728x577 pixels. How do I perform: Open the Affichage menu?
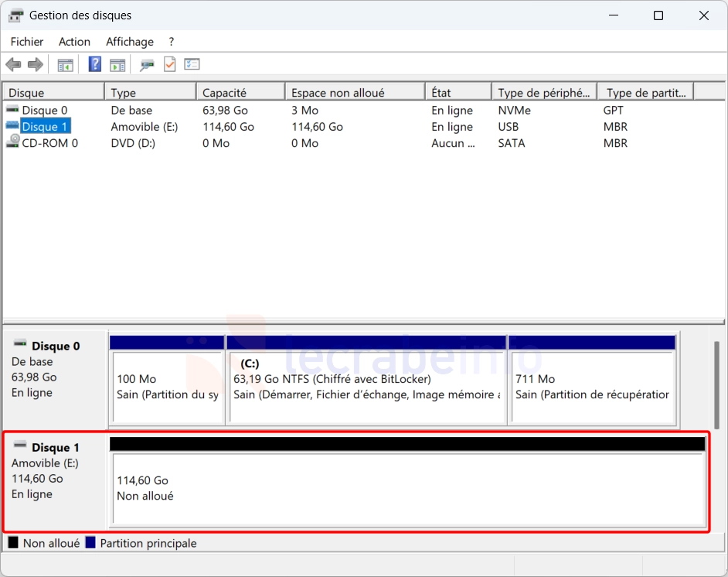click(x=130, y=42)
